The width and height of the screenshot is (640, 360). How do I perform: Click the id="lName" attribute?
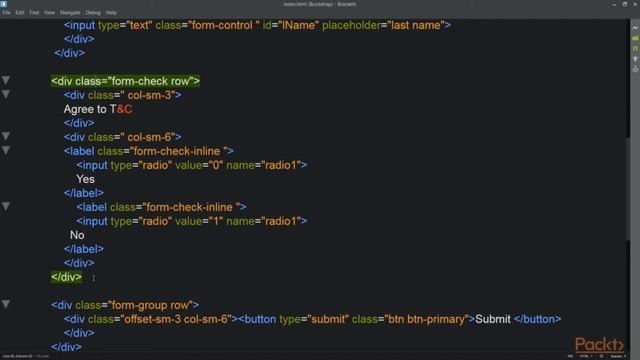(x=291, y=25)
